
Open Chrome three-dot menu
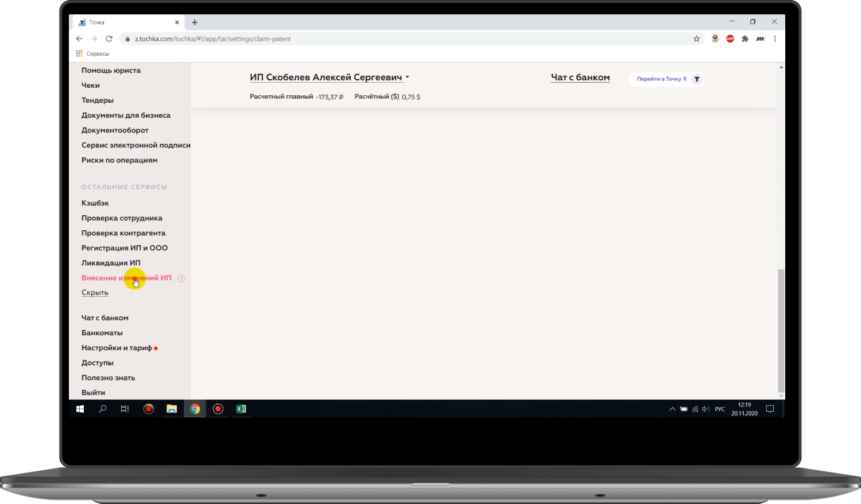pos(775,38)
